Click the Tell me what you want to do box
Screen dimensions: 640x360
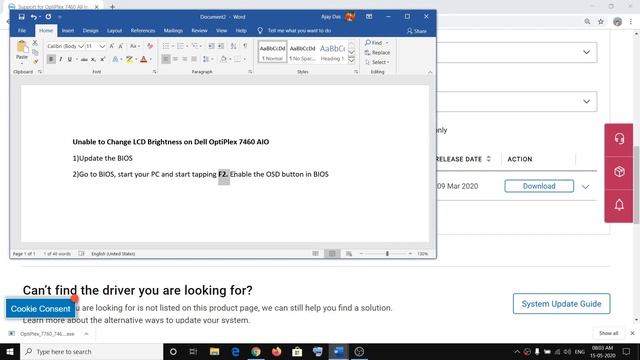pos(299,31)
